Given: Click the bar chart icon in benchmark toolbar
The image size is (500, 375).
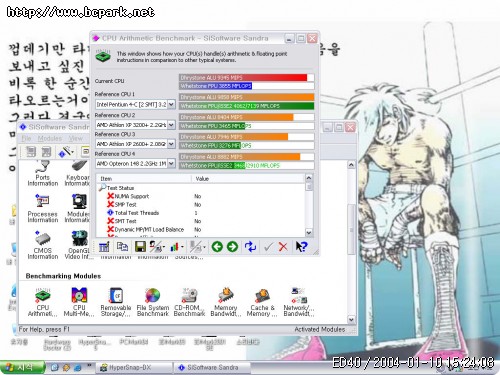Looking at the screenshot, I should click(174, 247).
